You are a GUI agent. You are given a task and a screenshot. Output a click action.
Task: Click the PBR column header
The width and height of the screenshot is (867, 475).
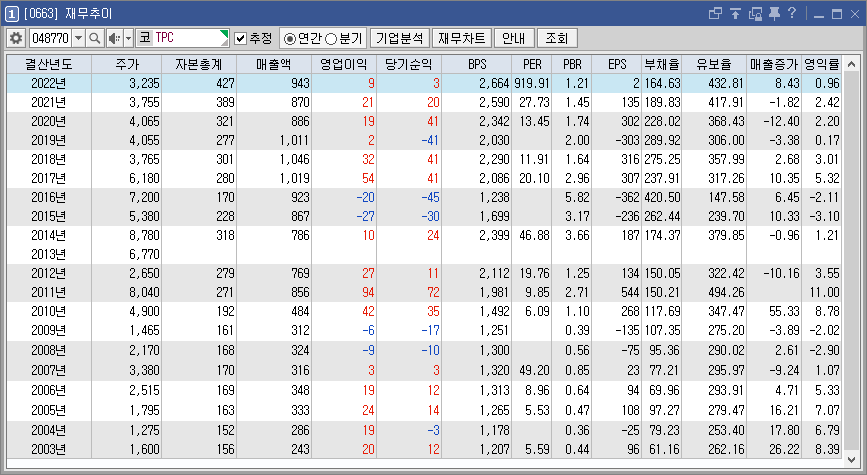pyautogui.click(x=572, y=64)
